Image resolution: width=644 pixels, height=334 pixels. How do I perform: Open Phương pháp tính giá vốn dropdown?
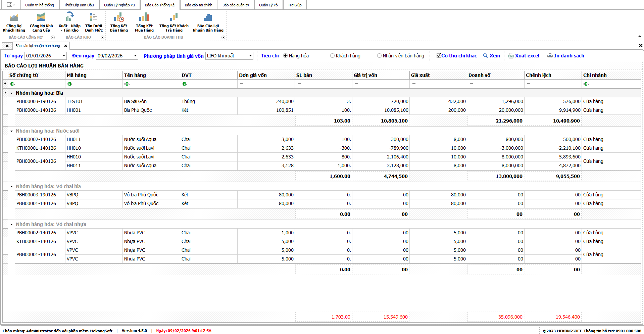pos(250,56)
